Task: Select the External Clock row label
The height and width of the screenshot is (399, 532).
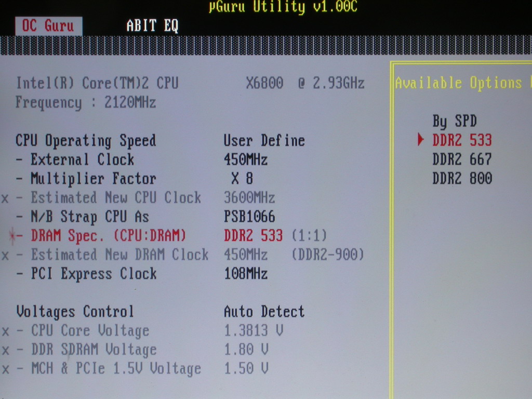Action: click(83, 159)
